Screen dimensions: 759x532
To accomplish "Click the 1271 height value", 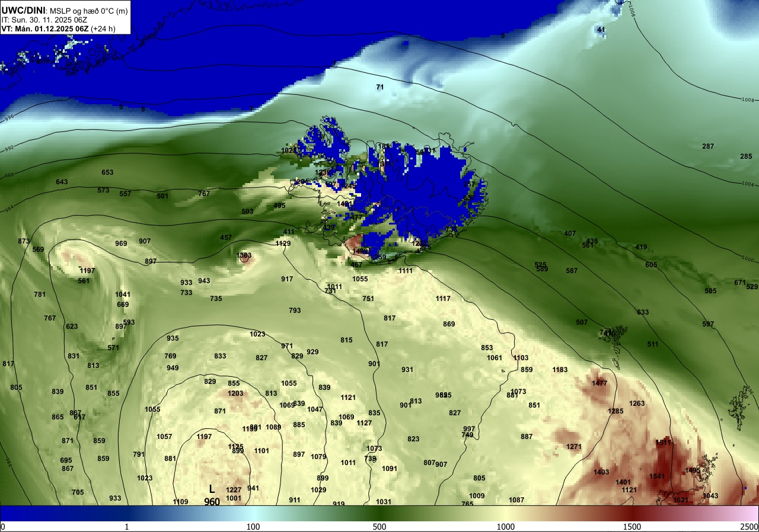I will [573, 447].
